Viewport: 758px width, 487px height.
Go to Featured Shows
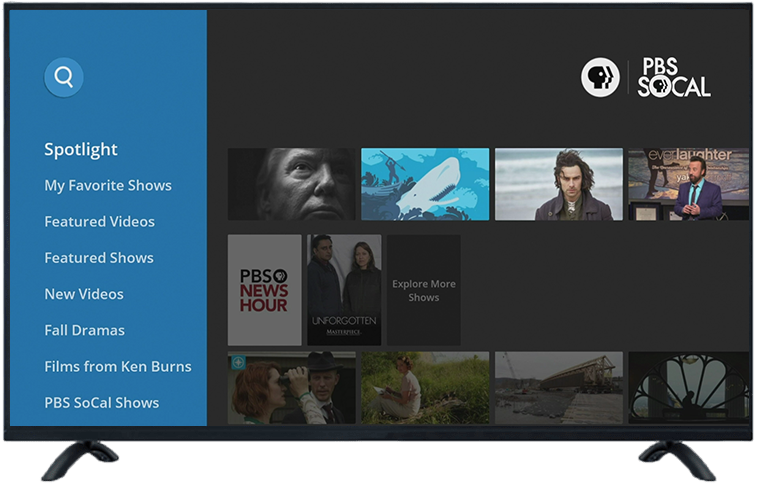coord(99,258)
